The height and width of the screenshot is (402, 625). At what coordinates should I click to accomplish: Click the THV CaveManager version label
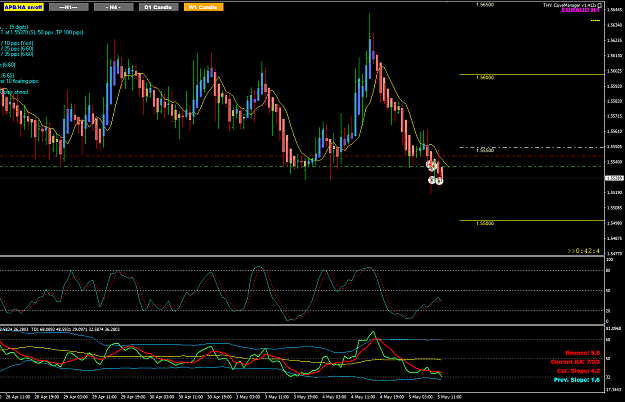click(570, 5)
